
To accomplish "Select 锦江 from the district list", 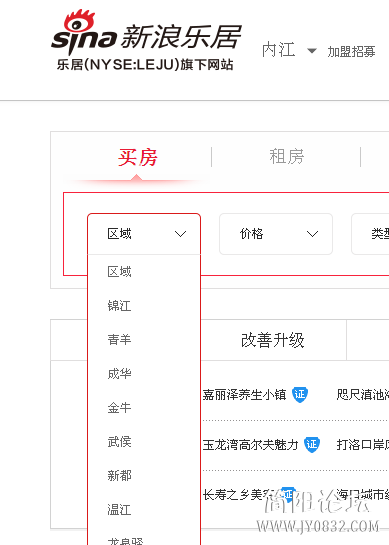I will [120, 306].
